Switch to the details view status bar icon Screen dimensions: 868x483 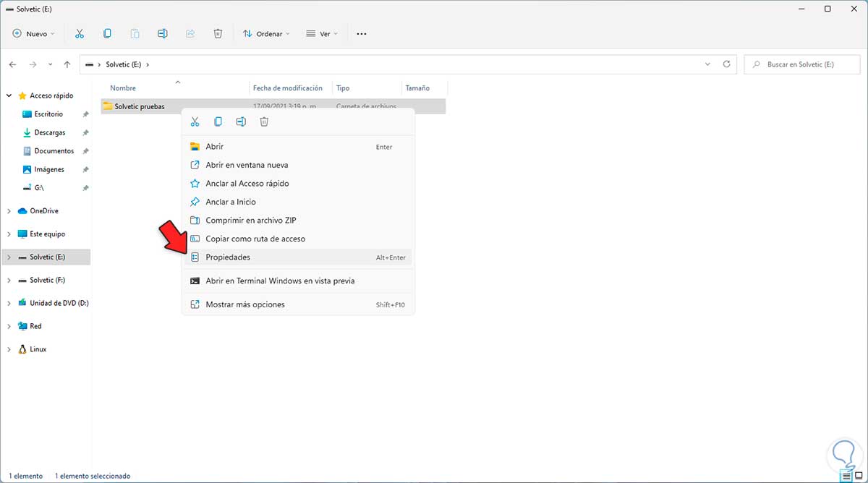846,476
